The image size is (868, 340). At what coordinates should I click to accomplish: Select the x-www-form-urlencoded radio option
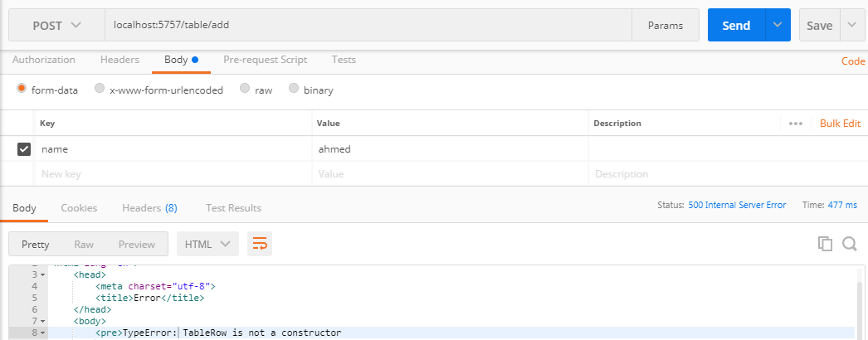point(100,89)
